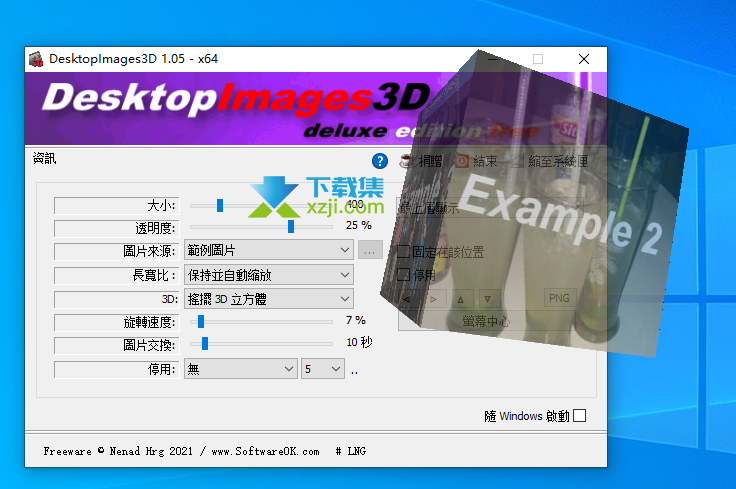Open the dropdown showing value 5
This screenshot has width=736, height=489.
pos(323,369)
